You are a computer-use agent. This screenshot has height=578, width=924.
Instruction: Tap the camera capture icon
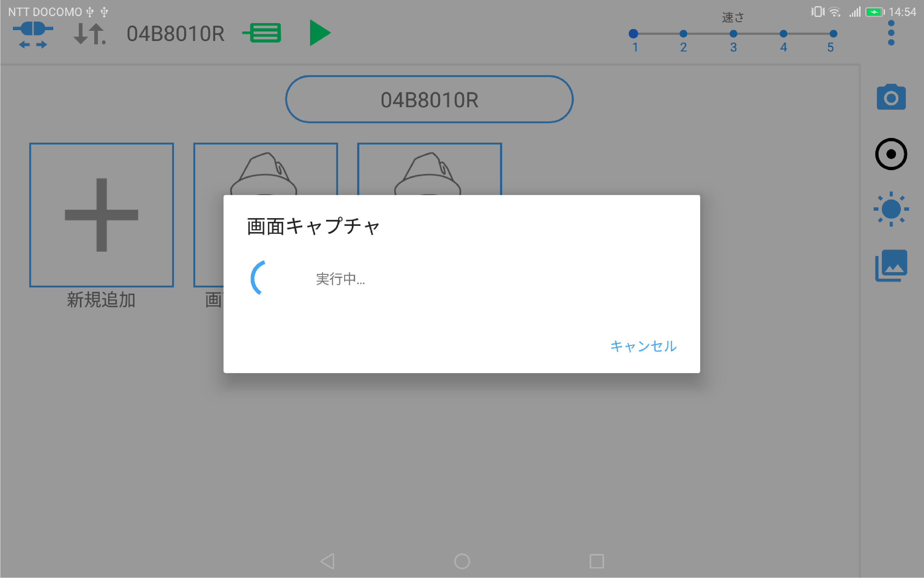(891, 97)
